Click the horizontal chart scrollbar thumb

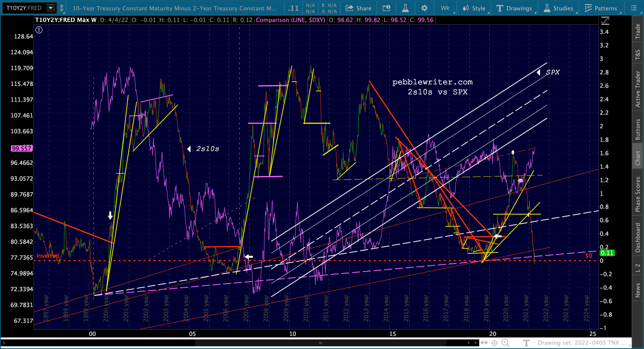click(x=321, y=343)
